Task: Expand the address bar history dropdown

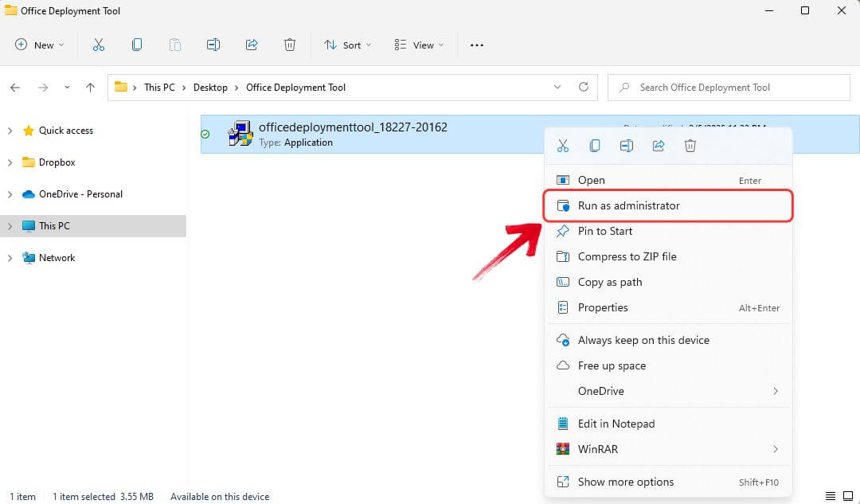Action: [x=557, y=88]
